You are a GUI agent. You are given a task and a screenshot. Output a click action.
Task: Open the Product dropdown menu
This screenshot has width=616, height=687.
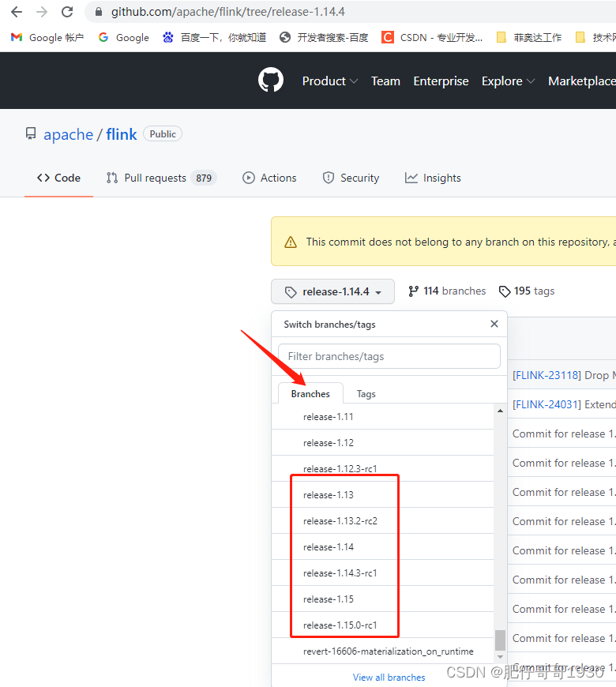coord(330,81)
